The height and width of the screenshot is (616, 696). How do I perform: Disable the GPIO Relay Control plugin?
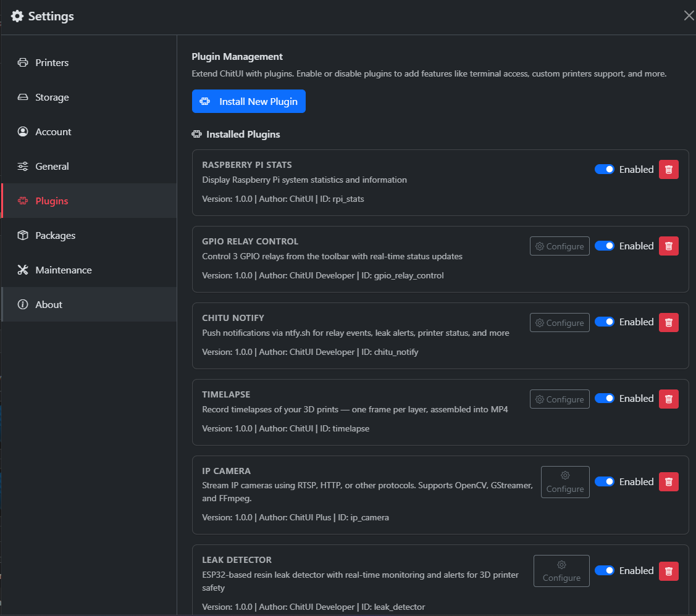[605, 246]
